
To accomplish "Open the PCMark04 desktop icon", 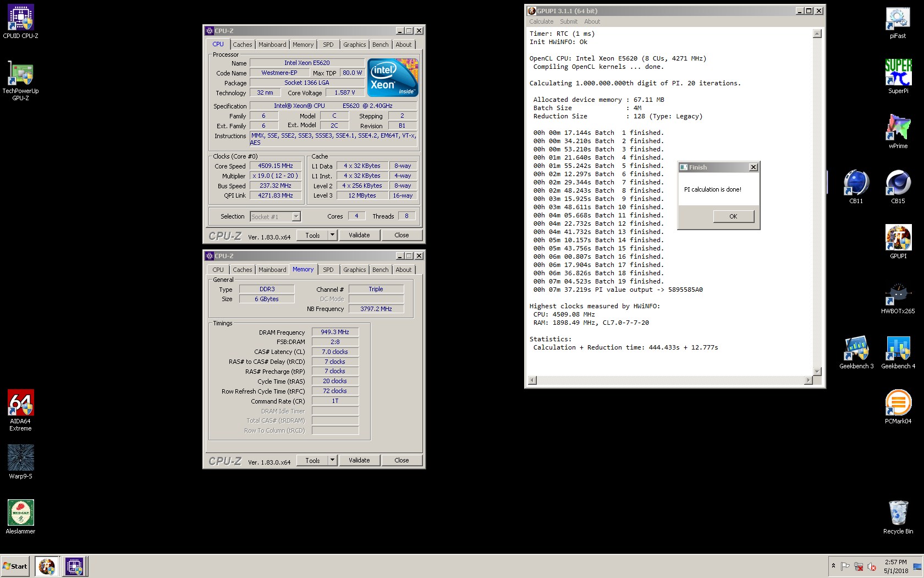I will pos(898,407).
